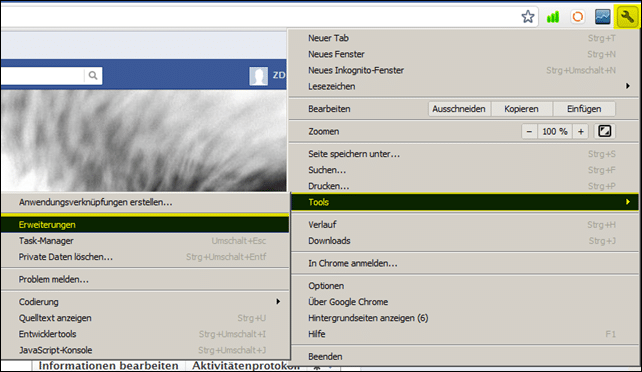Select Neues Fenster menu entry
Image resolution: width=642 pixels, height=372 pixels.
coord(464,54)
